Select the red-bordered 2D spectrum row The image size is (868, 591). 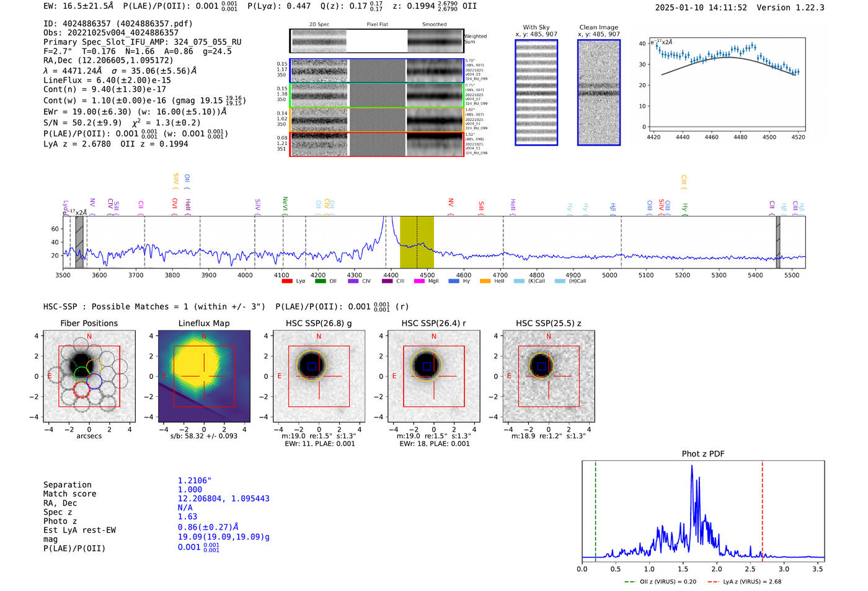[377, 144]
